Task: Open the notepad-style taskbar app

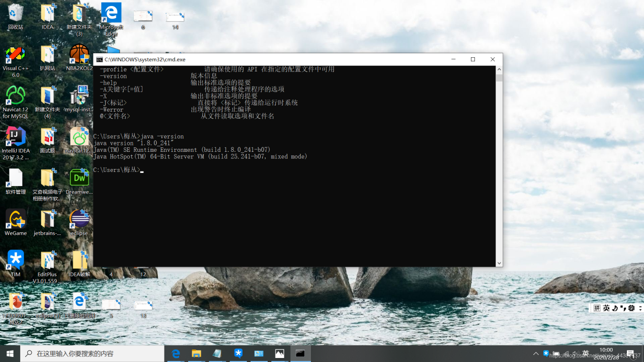Action: (217, 353)
